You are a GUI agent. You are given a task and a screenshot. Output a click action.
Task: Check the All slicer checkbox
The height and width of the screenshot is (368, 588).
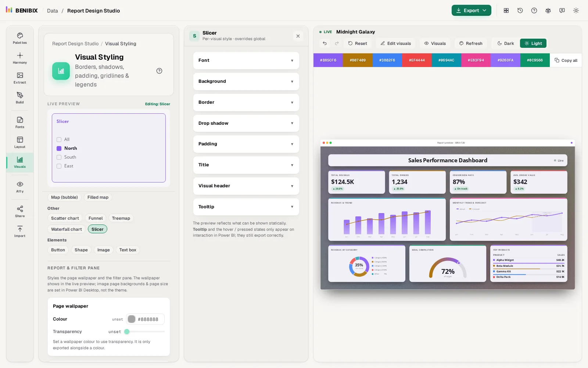coord(59,139)
